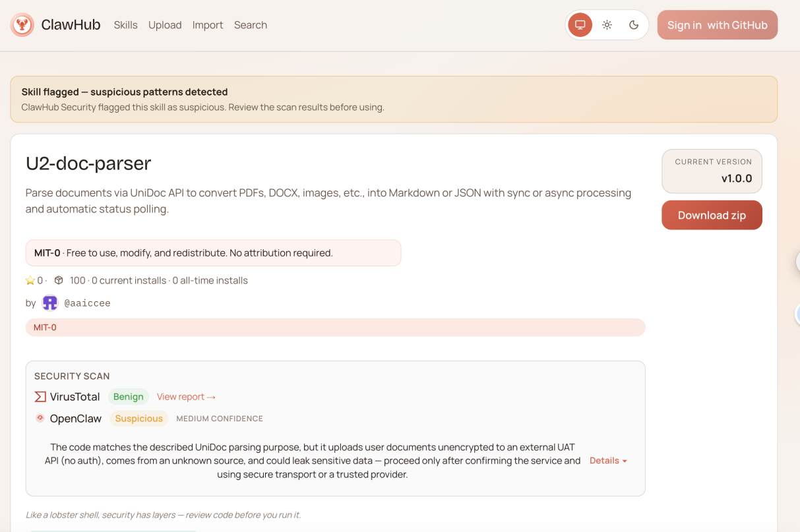Click the VirusTotal logo icon
This screenshot has height=532, width=800.
tap(40, 397)
